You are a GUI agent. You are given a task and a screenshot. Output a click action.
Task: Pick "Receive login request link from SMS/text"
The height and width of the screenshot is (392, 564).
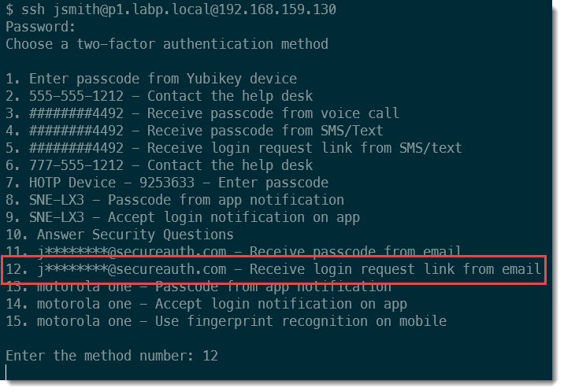click(x=234, y=148)
